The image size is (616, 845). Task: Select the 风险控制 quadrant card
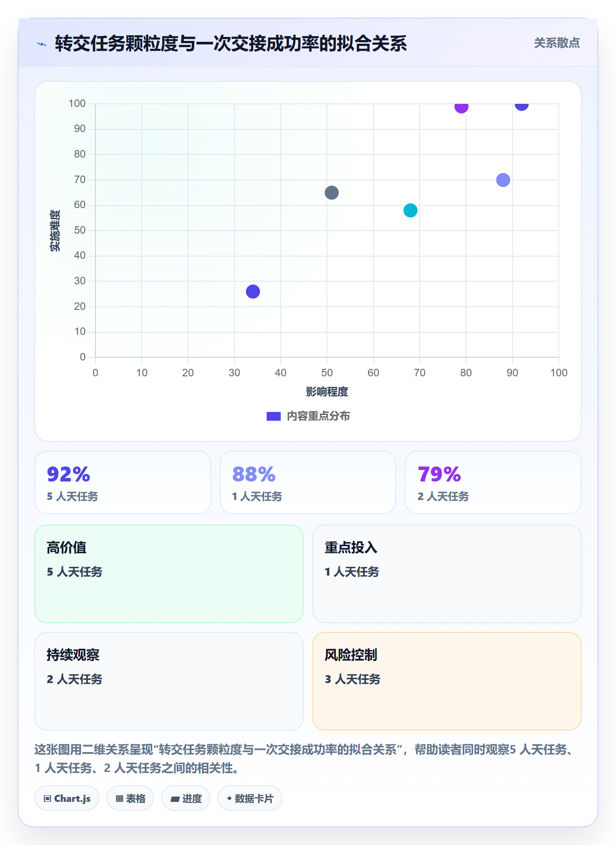click(447, 681)
